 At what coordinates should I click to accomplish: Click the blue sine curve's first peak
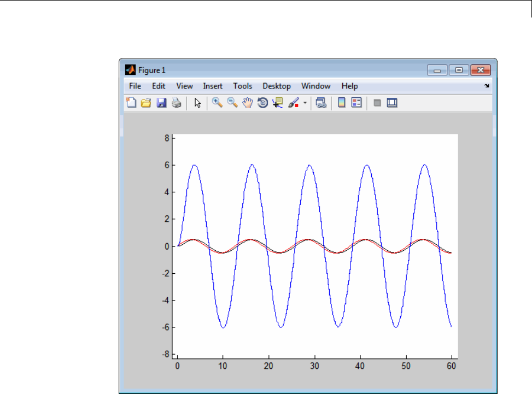click(195, 165)
